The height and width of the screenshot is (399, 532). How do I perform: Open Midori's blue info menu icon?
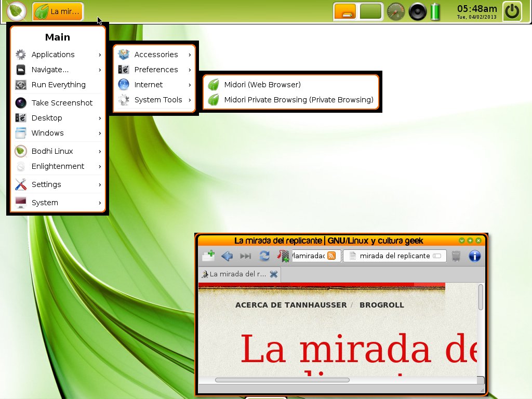pos(475,256)
